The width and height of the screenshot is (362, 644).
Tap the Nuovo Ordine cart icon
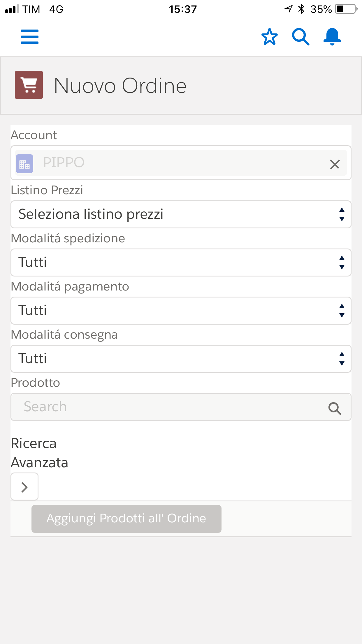(29, 85)
